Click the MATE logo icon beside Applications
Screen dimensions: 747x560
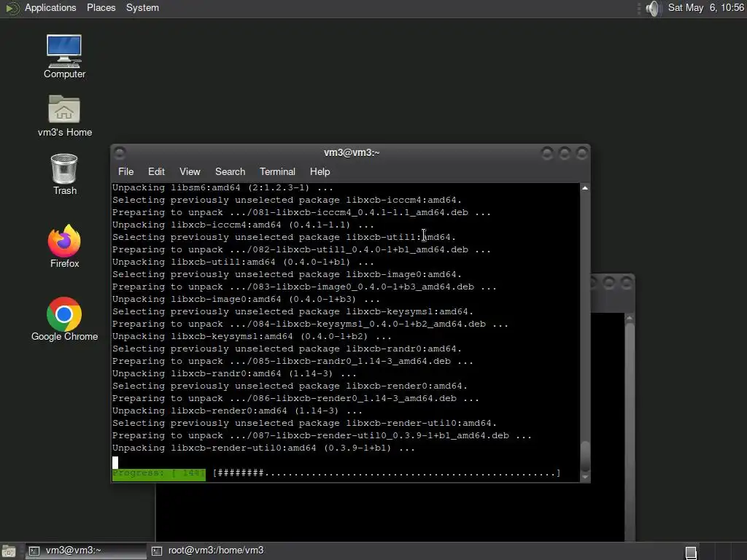(12, 8)
